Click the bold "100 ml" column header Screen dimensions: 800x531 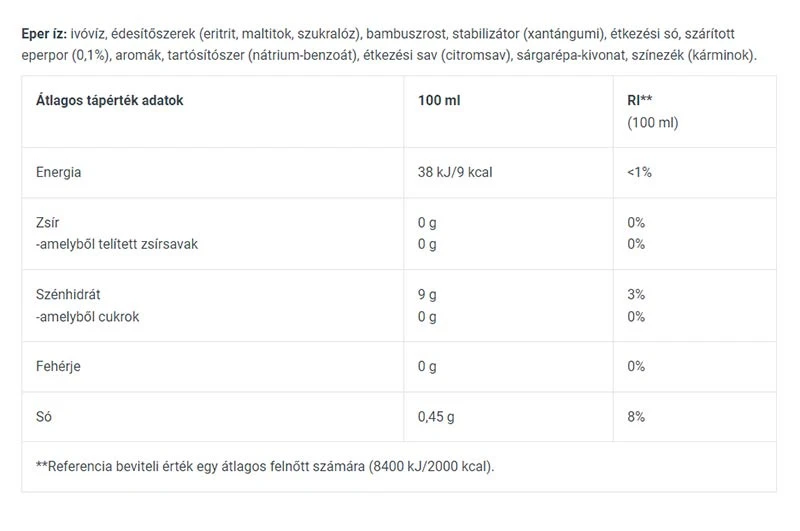click(x=438, y=100)
